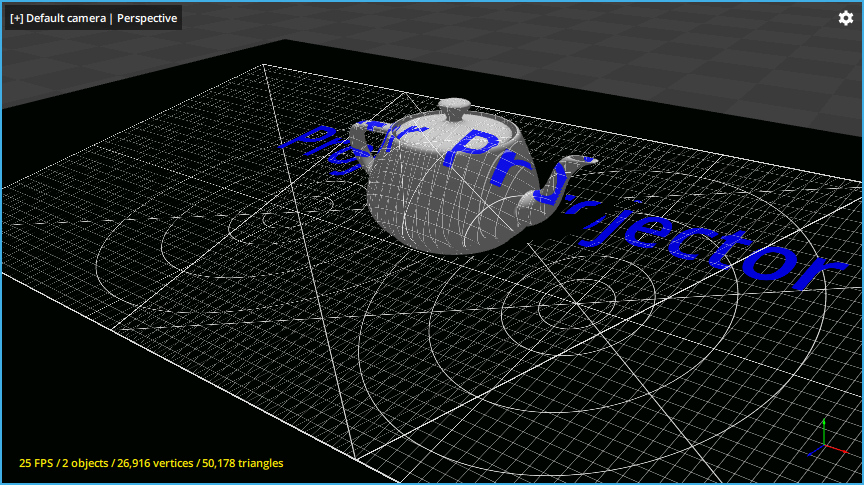Click the '26,916 vertices' statistic text
Image resolution: width=864 pixels, height=485 pixels.
155,463
